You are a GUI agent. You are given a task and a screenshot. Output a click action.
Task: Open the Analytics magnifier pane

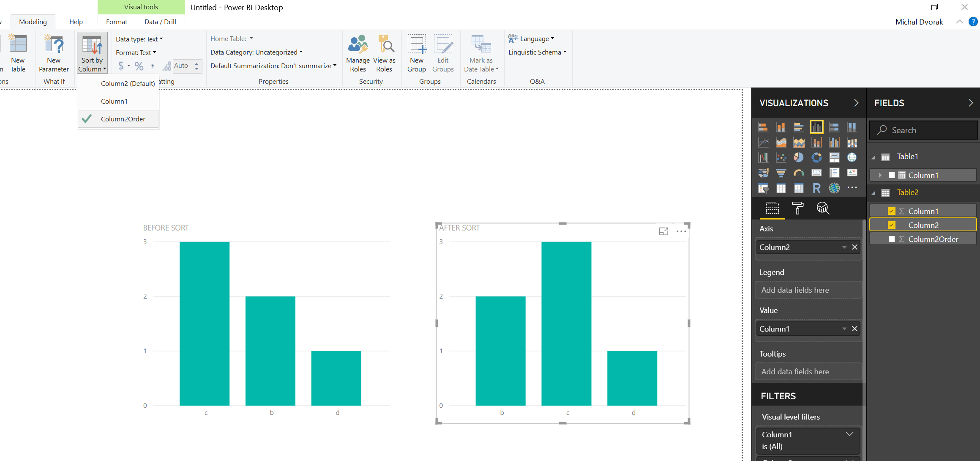coord(823,208)
